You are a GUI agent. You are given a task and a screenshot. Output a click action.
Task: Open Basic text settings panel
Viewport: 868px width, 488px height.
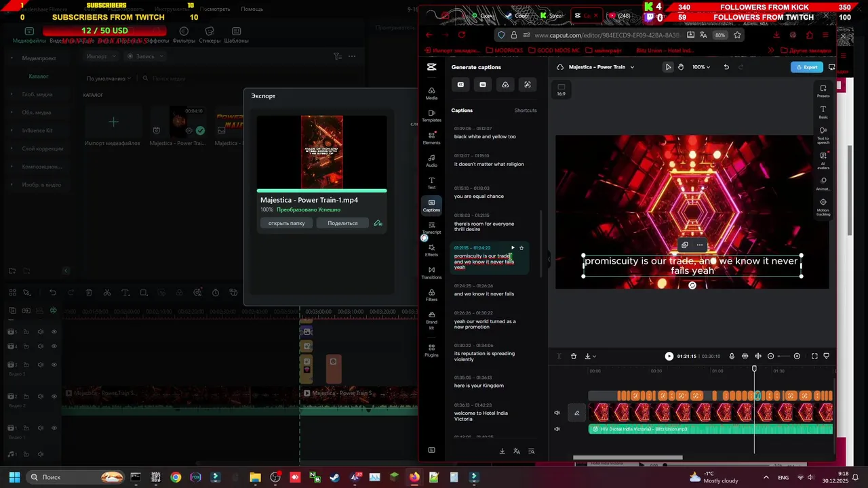823,112
